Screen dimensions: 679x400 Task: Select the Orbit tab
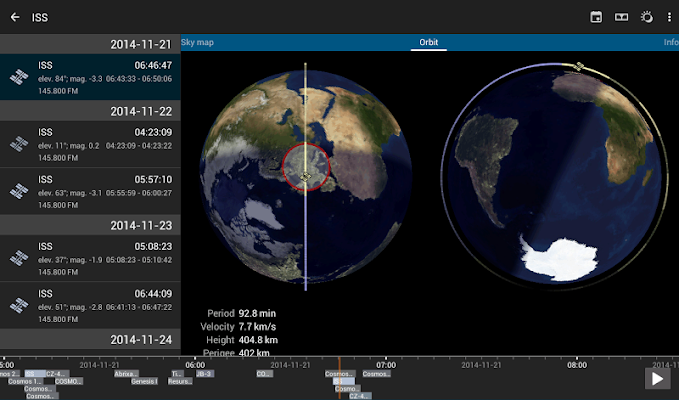pyautogui.click(x=428, y=42)
